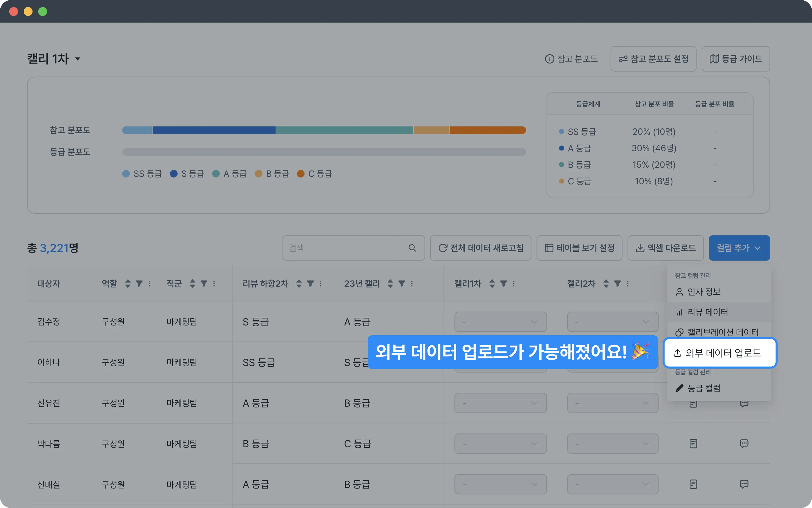Open 참고 분포도 설정 button

point(653,59)
